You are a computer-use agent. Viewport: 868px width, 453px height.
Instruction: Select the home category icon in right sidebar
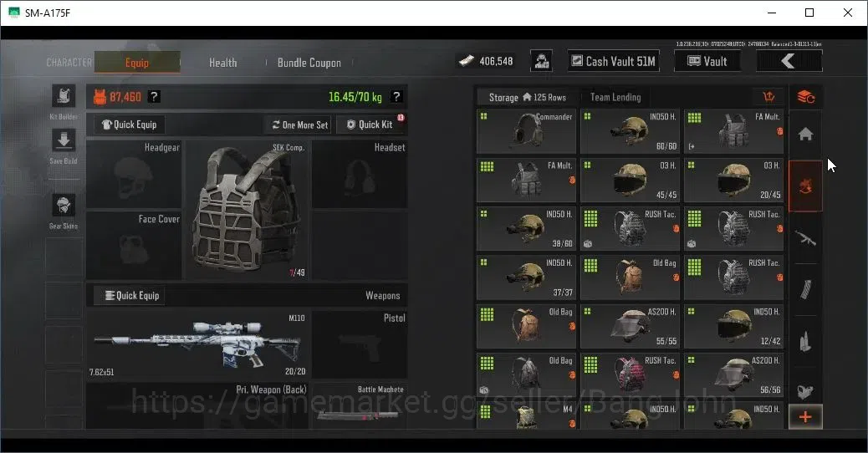coord(805,134)
